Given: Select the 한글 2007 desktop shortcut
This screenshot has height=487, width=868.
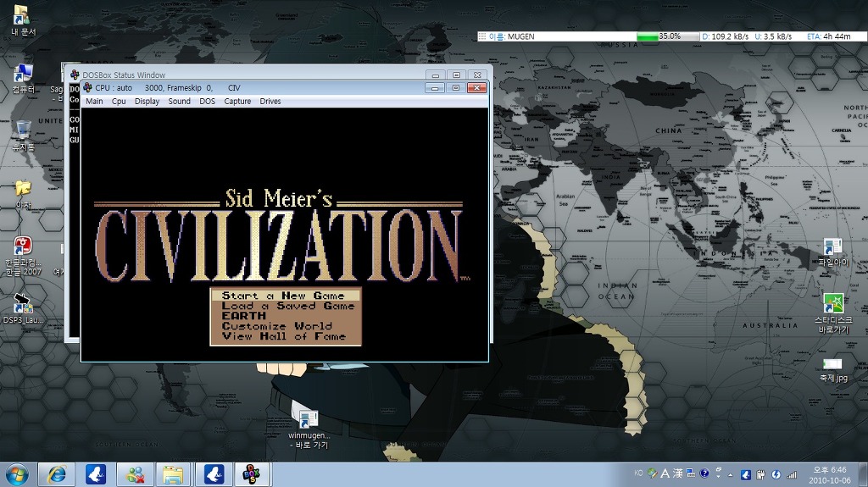Looking at the screenshot, I should (23, 249).
